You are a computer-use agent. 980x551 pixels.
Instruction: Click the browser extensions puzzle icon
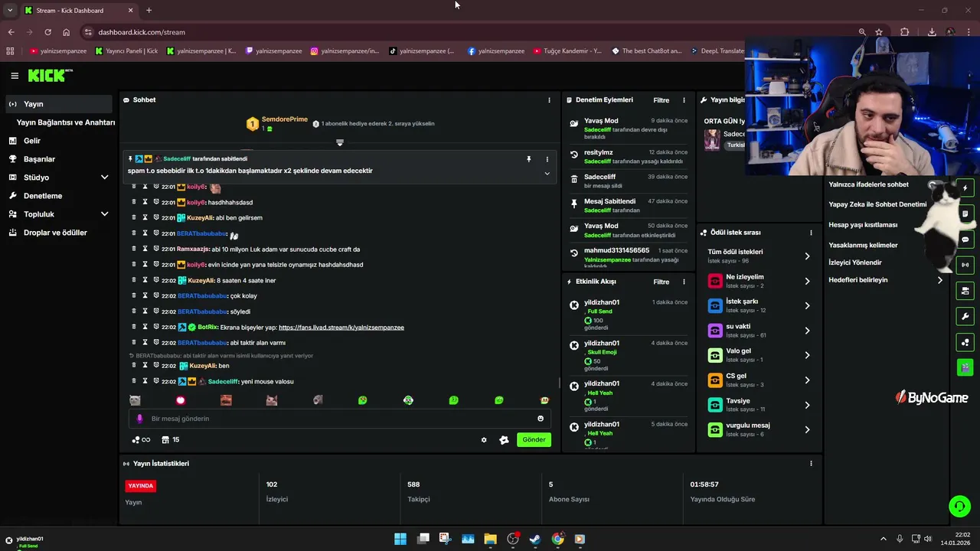coord(905,32)
